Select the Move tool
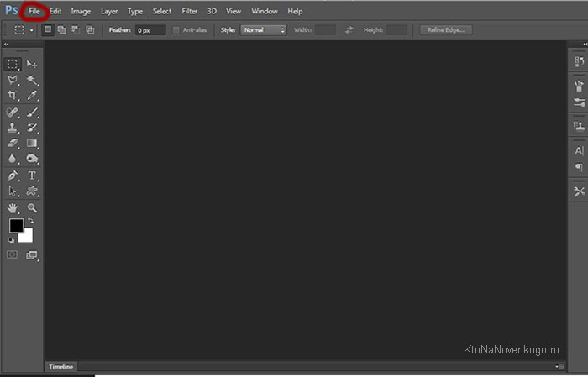 [x=32, y=65]
